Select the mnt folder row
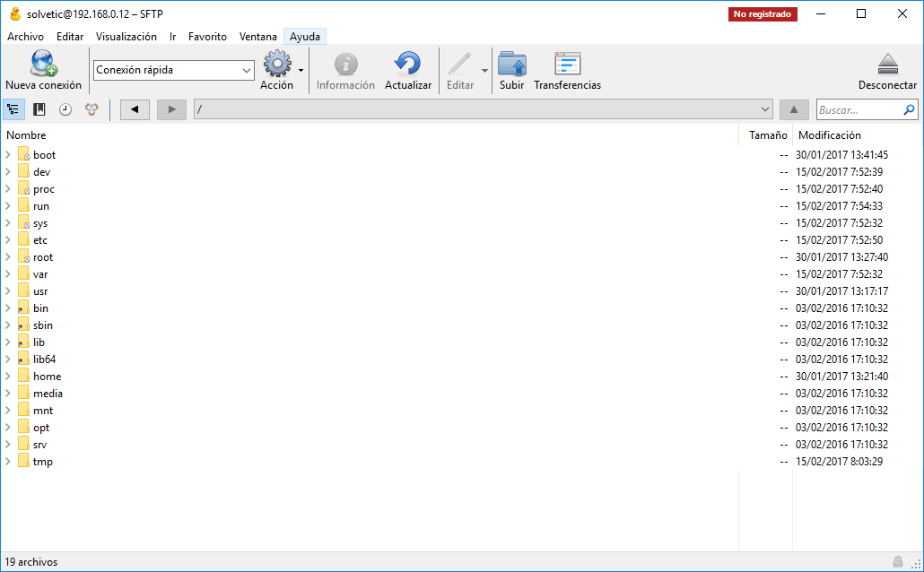 (x=461, y=410)
